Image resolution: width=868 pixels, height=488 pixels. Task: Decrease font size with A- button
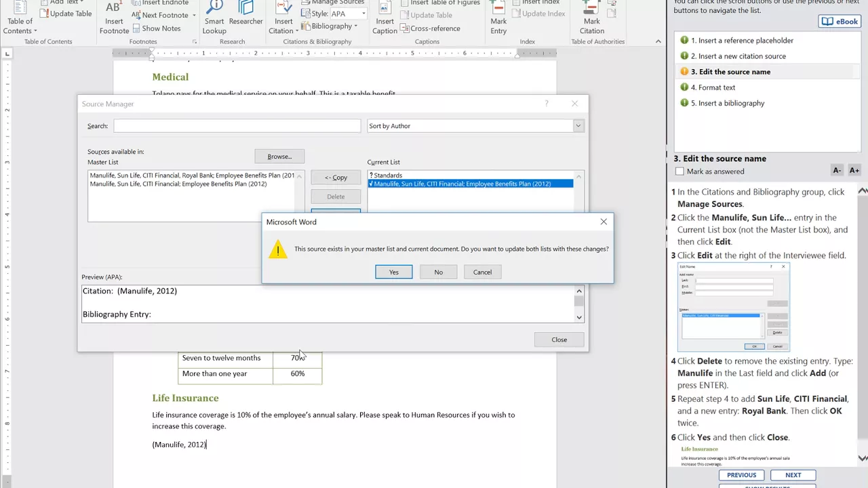click(837, 171)
